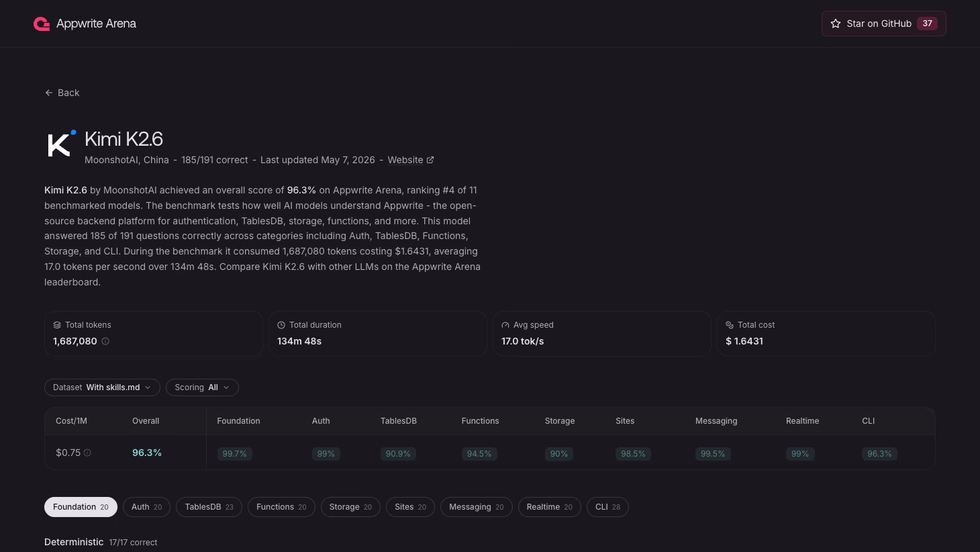Click the GitHub star count 37 badge
Viewport: 980px width, 552px height.
927,24
